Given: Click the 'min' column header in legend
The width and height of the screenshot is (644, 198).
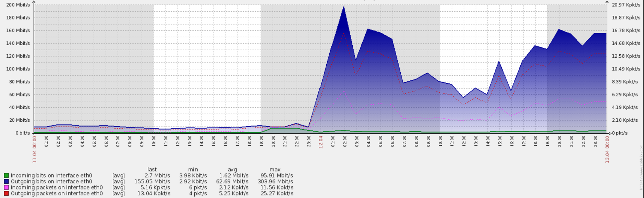Looking at the screenshot, I should coord(193,170).
